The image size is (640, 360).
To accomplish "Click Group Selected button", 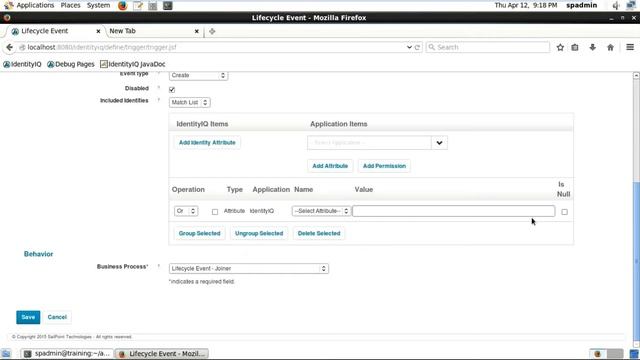I will tap(200, 233).
